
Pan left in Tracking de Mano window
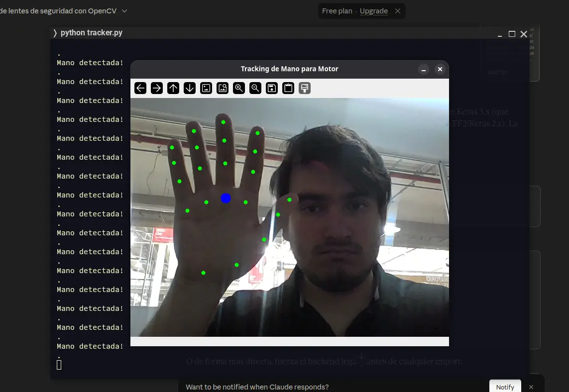[140, 88]
